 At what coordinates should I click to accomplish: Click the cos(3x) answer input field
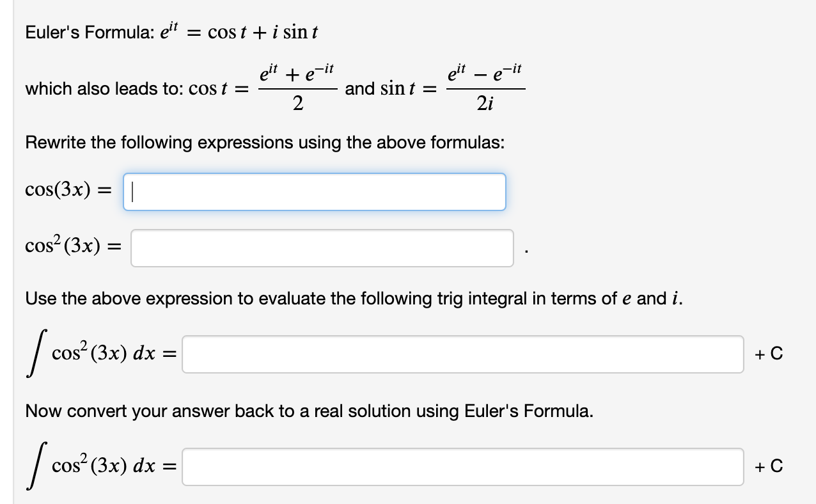pos(313,191)
